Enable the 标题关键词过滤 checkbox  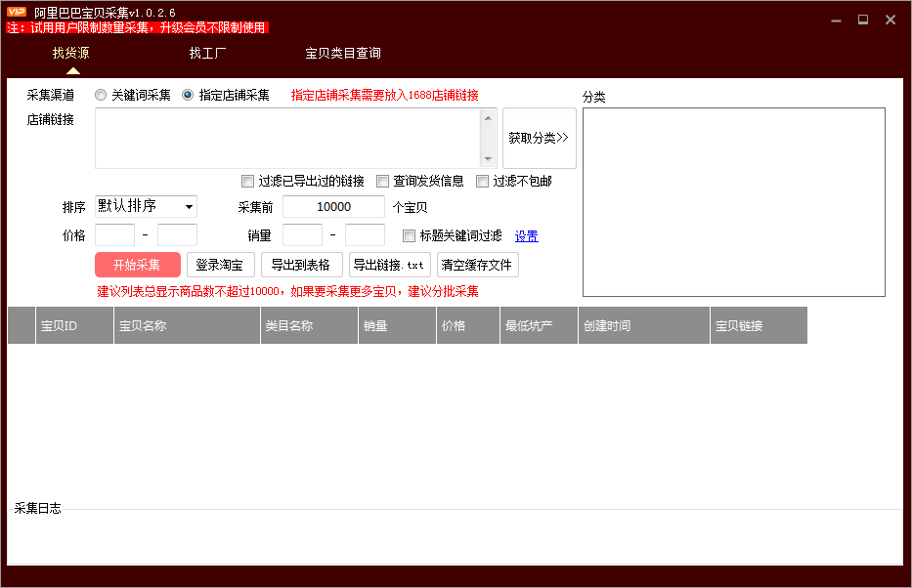click(410, 235)
